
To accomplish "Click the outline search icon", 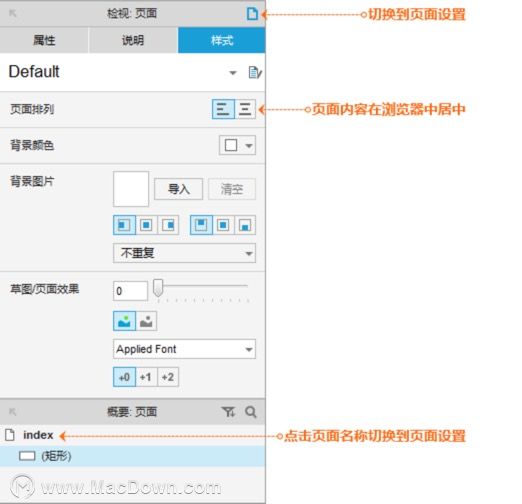I will 251,412.
